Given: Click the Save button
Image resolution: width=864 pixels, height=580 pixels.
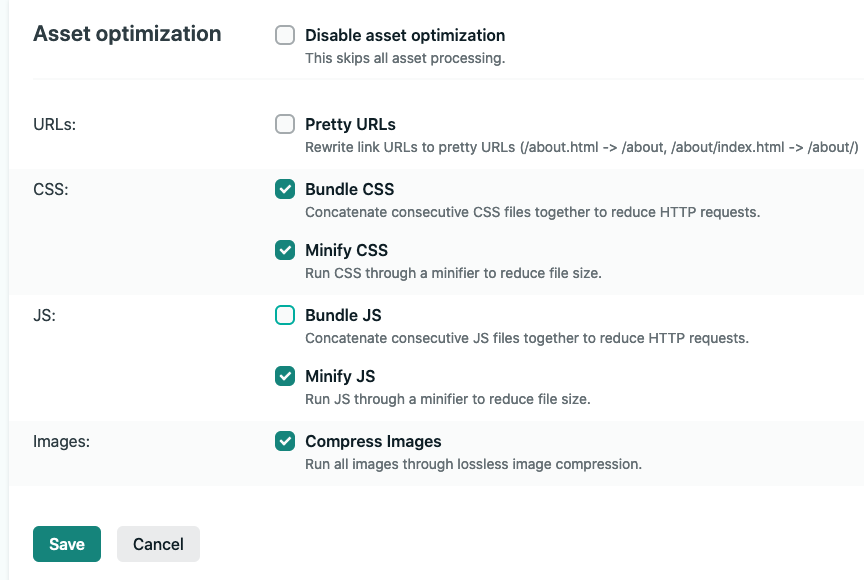Looking at the screenshot, I should [x=66, y=544].
